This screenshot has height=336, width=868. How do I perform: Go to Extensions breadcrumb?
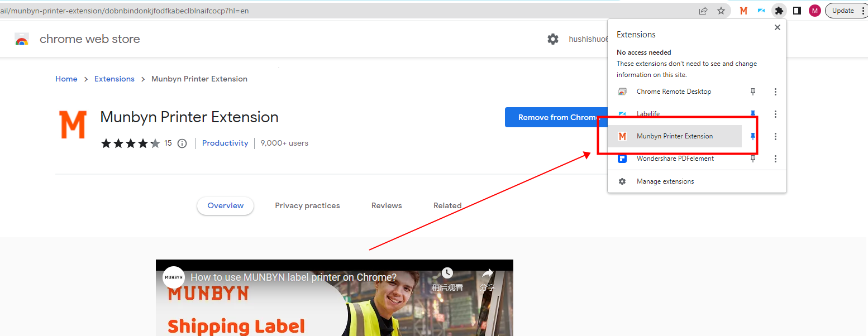(x=115, y=79)
